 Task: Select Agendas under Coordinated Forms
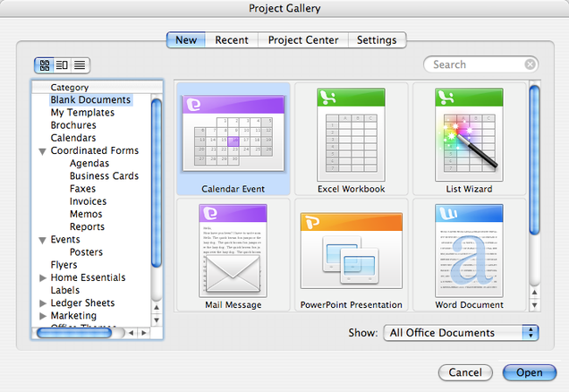click(x=89, y=163)
